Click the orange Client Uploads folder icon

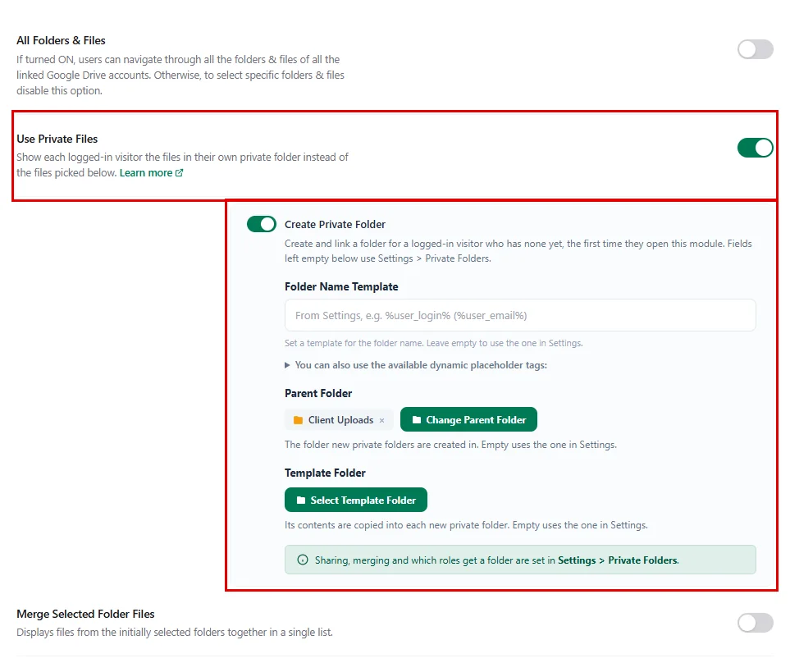(x=298, y=420)
